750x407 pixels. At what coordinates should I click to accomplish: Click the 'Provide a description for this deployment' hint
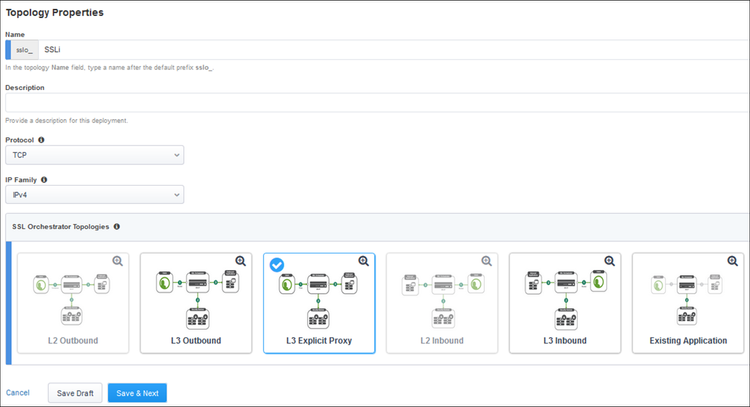tap(66, 121)
